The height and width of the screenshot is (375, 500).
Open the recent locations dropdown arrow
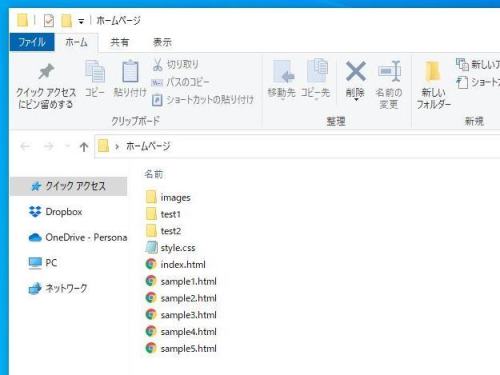click(68, 146)
